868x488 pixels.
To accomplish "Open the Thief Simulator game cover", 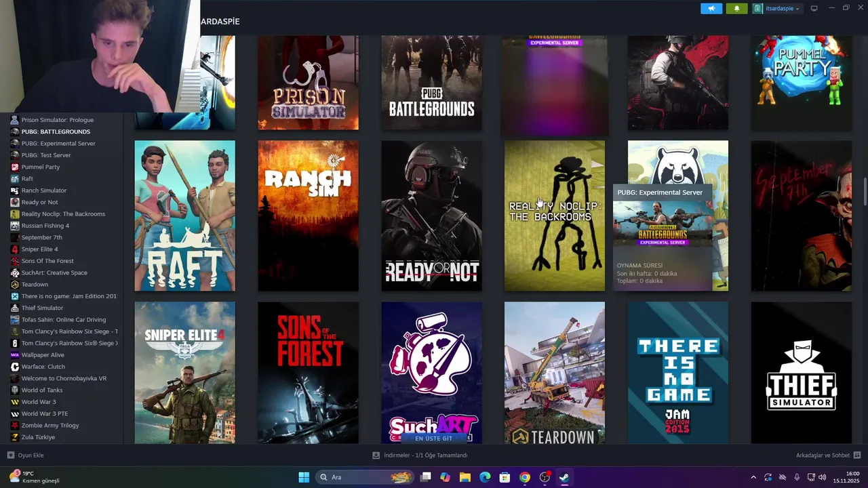I will coord(801,373).
